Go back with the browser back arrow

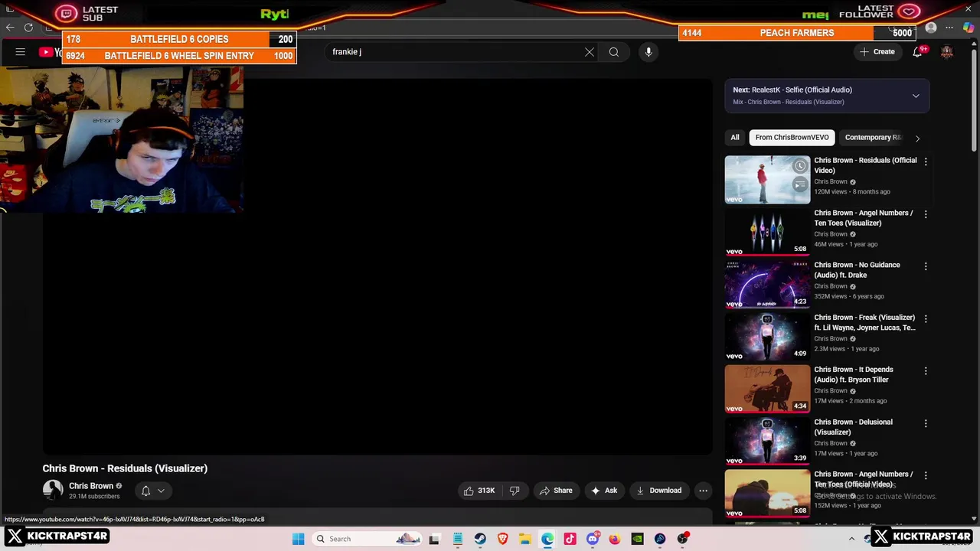pos(9,28)
